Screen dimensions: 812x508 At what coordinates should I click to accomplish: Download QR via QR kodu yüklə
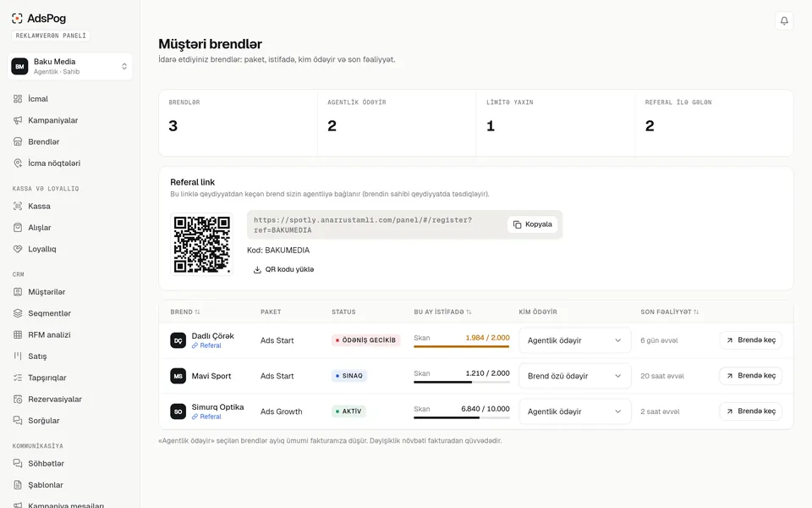click(x=283, y=269)
